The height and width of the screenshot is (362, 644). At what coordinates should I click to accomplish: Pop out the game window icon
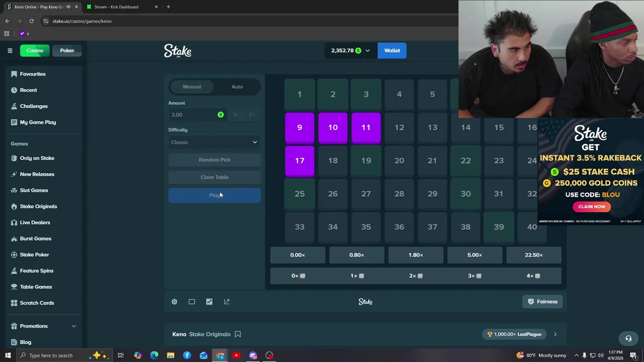pyautogui.click(x=226, y=302)
